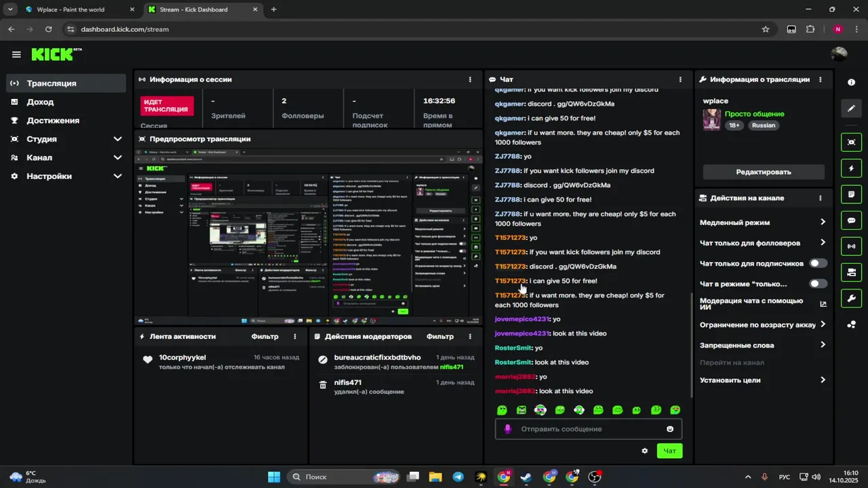Open the user avatar in the top-right corner
This screenshot has width=868, height=488.
click(x=839, y=54)
